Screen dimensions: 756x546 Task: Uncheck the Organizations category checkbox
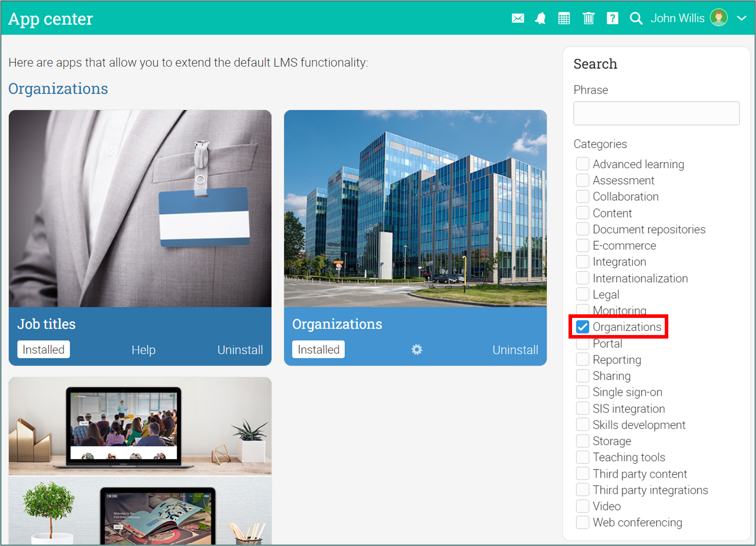(x=583, y=327)
